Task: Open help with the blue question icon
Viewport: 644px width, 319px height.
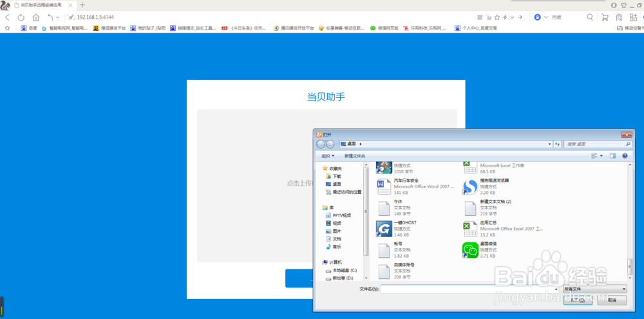Action: [x=625, y=156]
